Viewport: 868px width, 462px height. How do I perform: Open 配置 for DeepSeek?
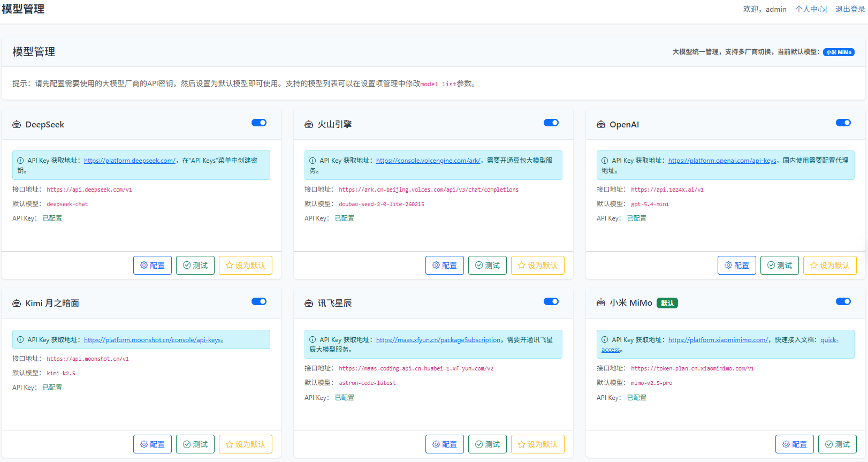click(153, 266)
